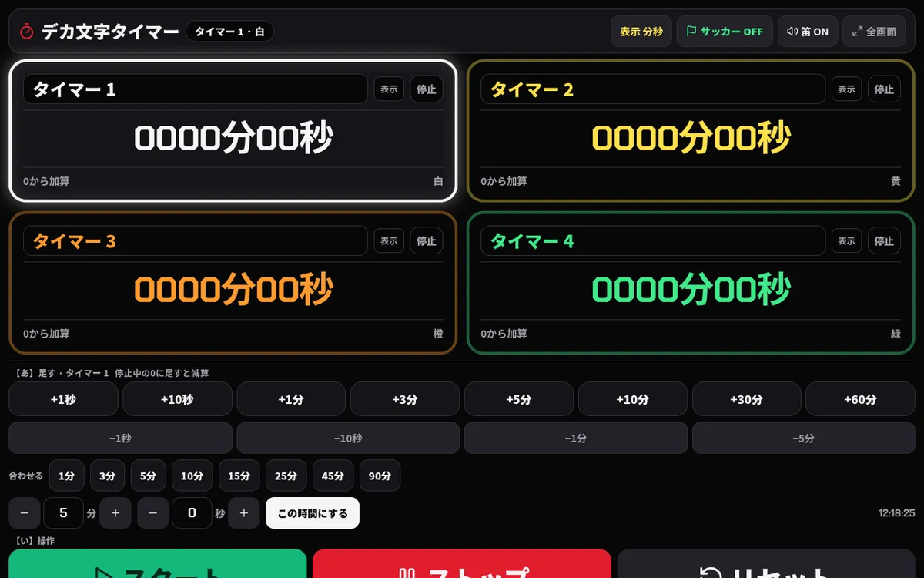This screenshot has width=924, height=578.
Task: Click 表示 button on タイマー 4
Action: (x=846, y=241)
